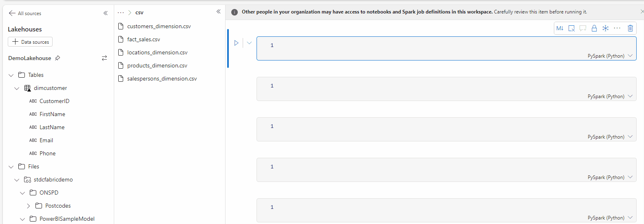Screen dimensions: 644x224
Task: Collapse the Lakehouses explorer panel
Action: click(x=106, y=13)
